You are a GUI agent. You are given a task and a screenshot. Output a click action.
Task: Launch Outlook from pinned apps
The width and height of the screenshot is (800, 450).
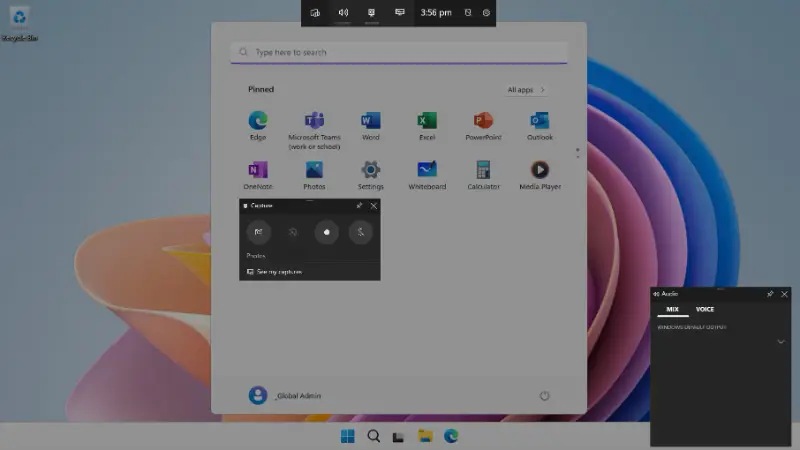540,126
